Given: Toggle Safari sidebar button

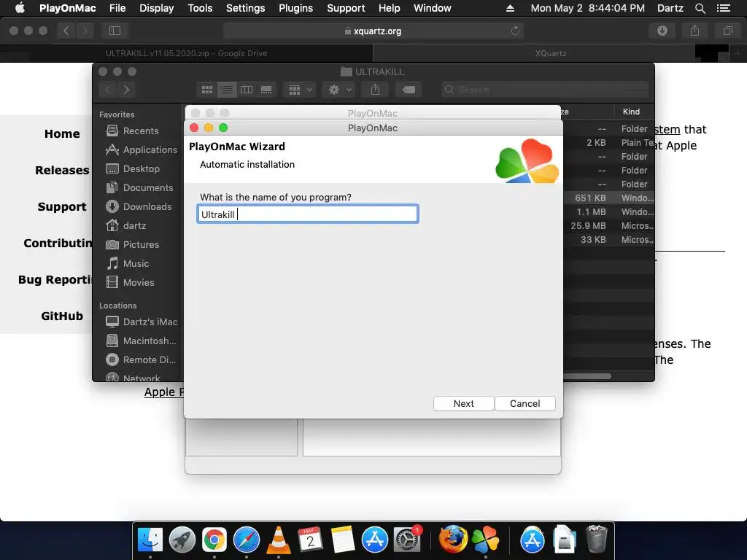Looking at the screenshot, I should pos(115,31).
